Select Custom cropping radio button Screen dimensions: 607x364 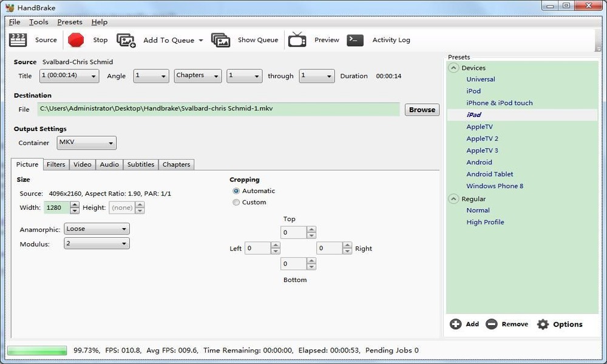(x=236, y=203)
